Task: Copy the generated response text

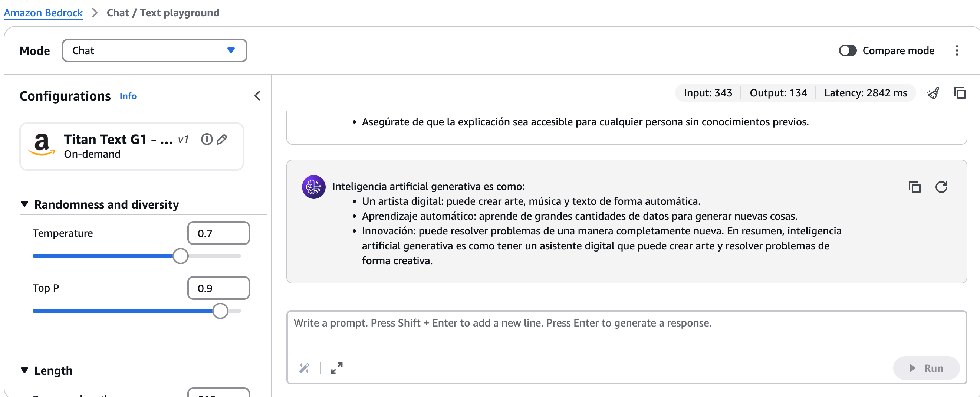Action: click(x=914, y=187)
